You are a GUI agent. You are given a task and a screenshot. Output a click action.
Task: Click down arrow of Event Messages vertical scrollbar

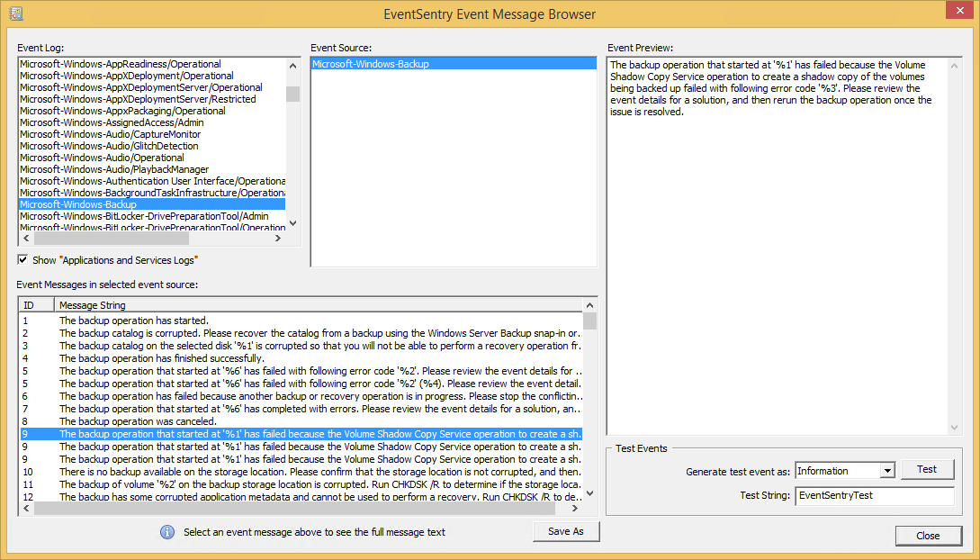590,494
